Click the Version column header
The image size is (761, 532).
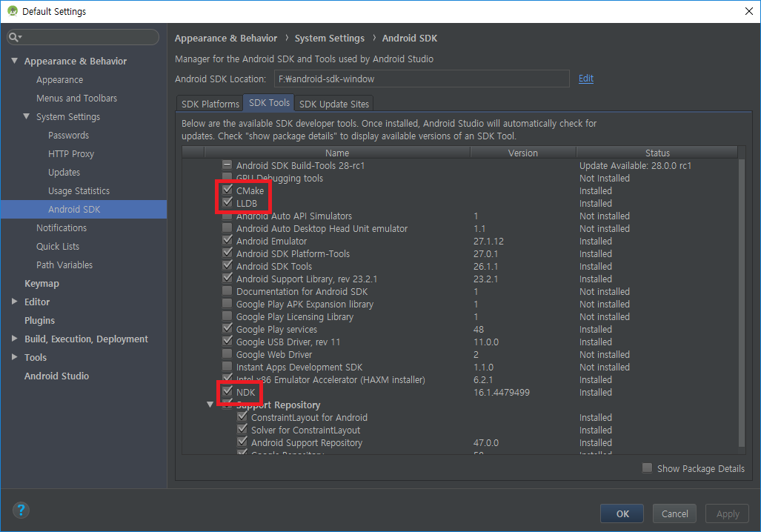pos(522,153)
